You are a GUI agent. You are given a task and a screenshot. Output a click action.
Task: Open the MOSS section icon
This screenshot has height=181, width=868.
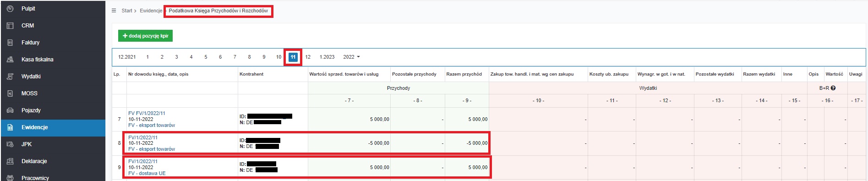click(x=10, y=93)
